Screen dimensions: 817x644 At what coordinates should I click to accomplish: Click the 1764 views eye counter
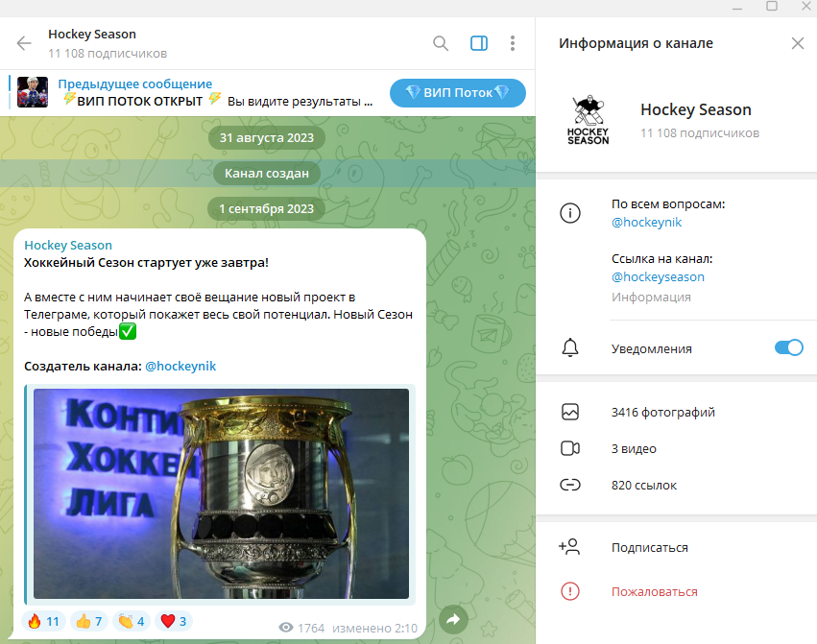(301, 628)
